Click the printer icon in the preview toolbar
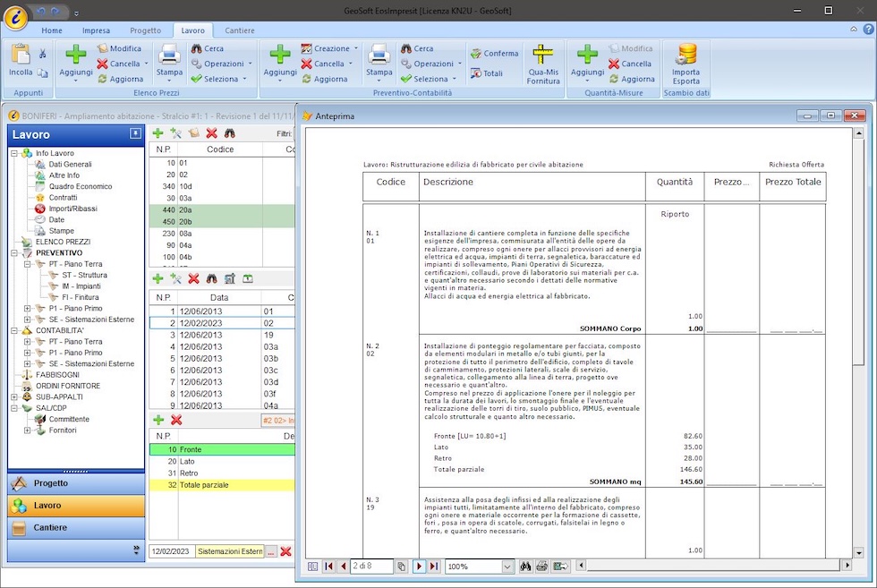Image resolution: width=877 pixels, height=588 pixels. [542, 567]
